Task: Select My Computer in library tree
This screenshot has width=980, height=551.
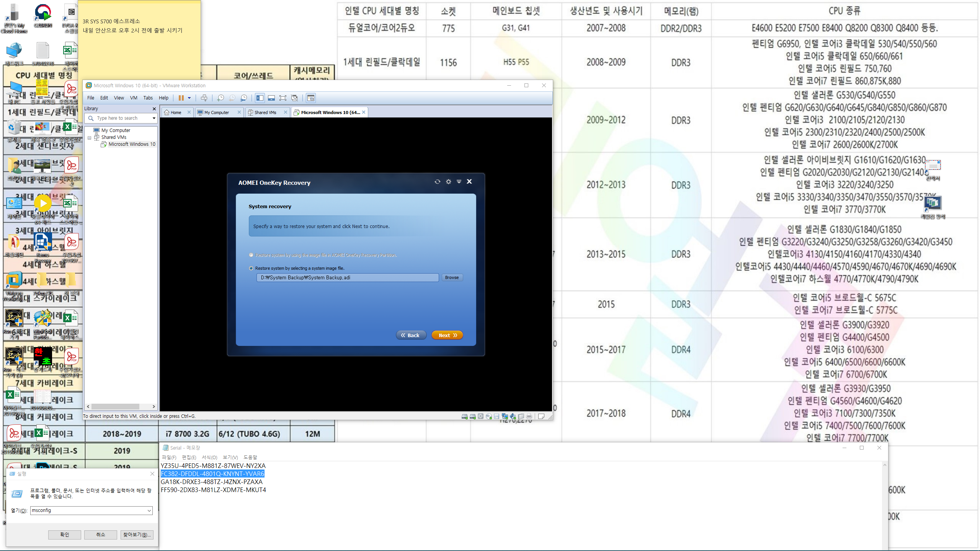Action: pyautogui.click(x=116, y=130)
